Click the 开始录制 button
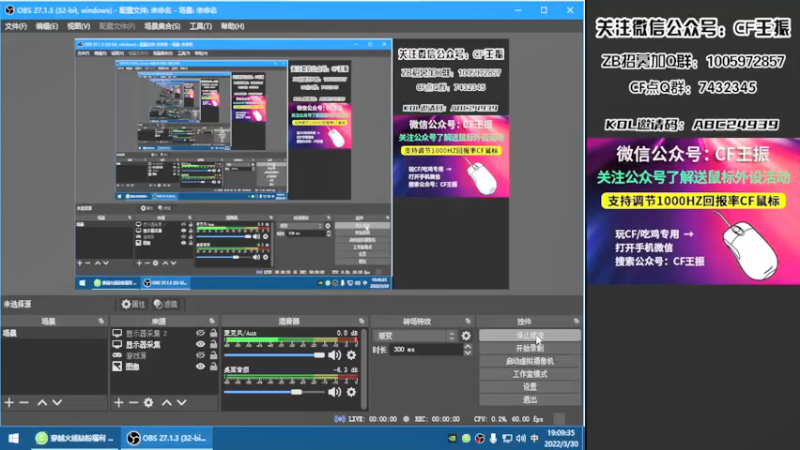This screenshot has width=800, height=450. pos(530,348)
